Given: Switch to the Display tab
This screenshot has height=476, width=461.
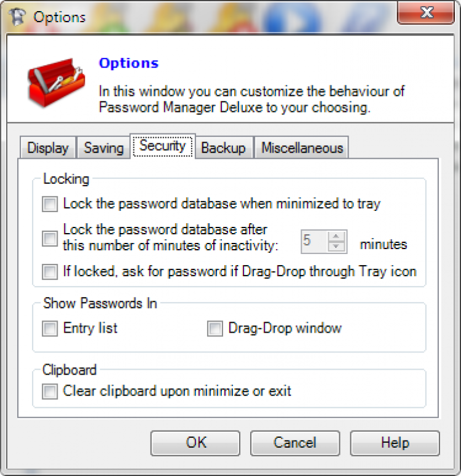Looking at the screenshot, I should (48, 148).
